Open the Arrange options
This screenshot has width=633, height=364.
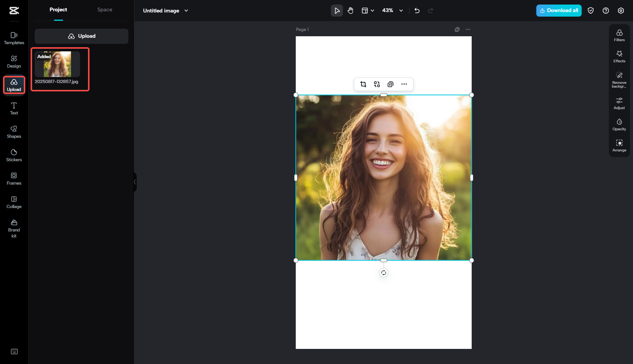tap(619, 145)
